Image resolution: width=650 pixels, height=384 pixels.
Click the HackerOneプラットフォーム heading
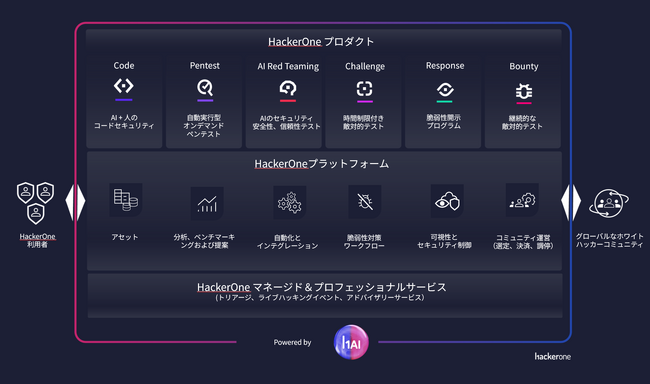coord(322,164)
